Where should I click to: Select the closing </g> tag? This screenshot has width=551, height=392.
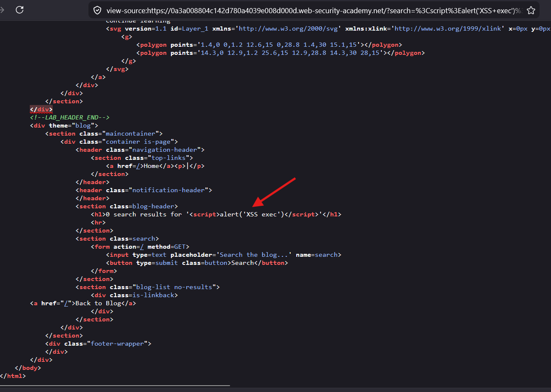tap(128, 61)
